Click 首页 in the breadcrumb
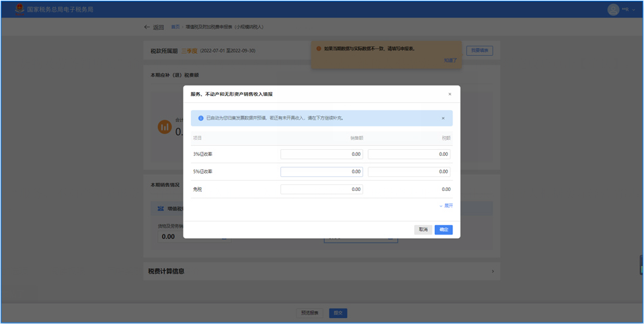The image size is (644, 324). tap(175, 27)
